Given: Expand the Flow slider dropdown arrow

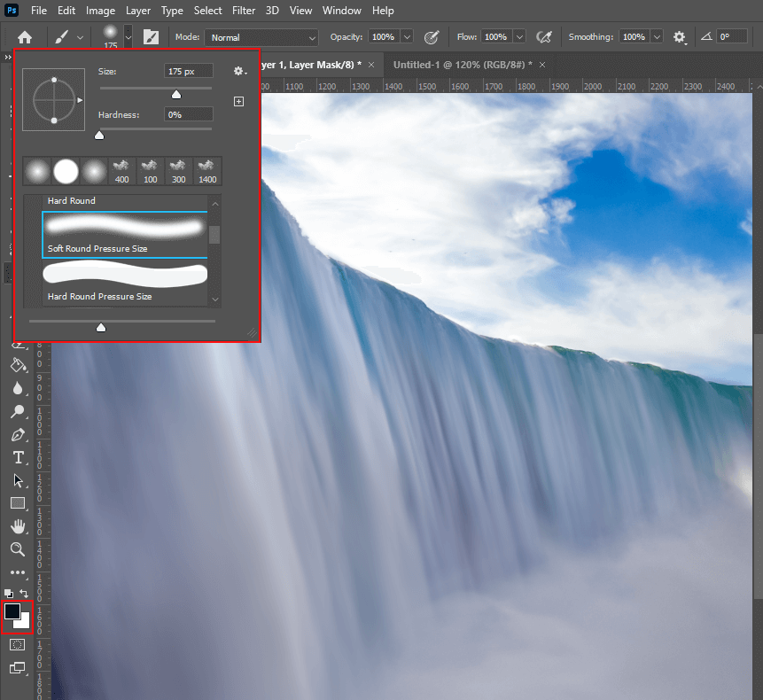Looking at the screenshot, I should click(519, 37).
